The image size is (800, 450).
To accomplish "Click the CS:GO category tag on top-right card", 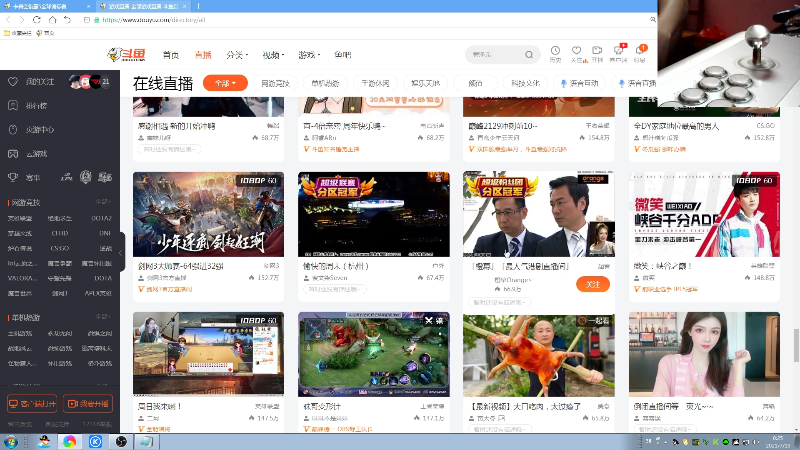I will point(765,126).
